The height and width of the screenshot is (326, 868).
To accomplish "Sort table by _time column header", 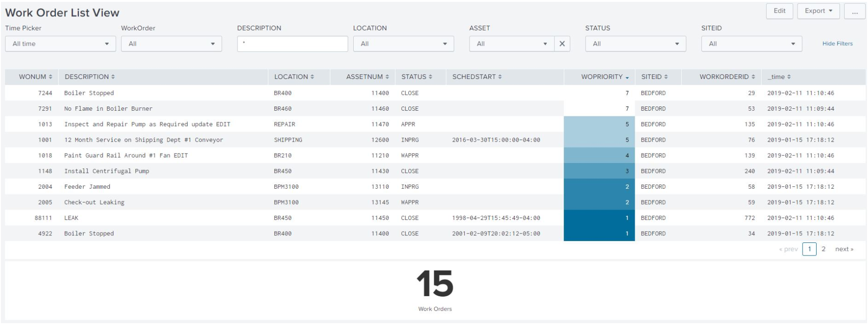I will click(779, 77).
